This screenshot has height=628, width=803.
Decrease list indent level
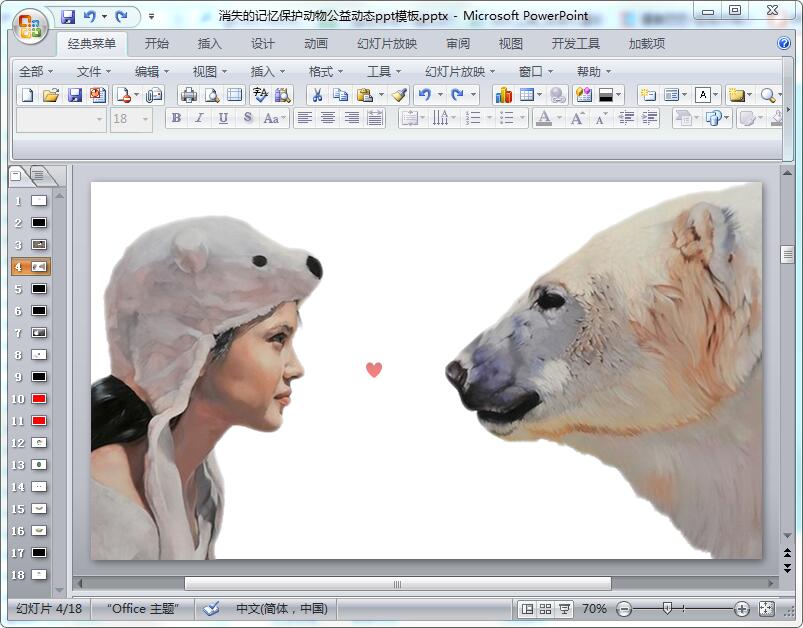point(626,118)
